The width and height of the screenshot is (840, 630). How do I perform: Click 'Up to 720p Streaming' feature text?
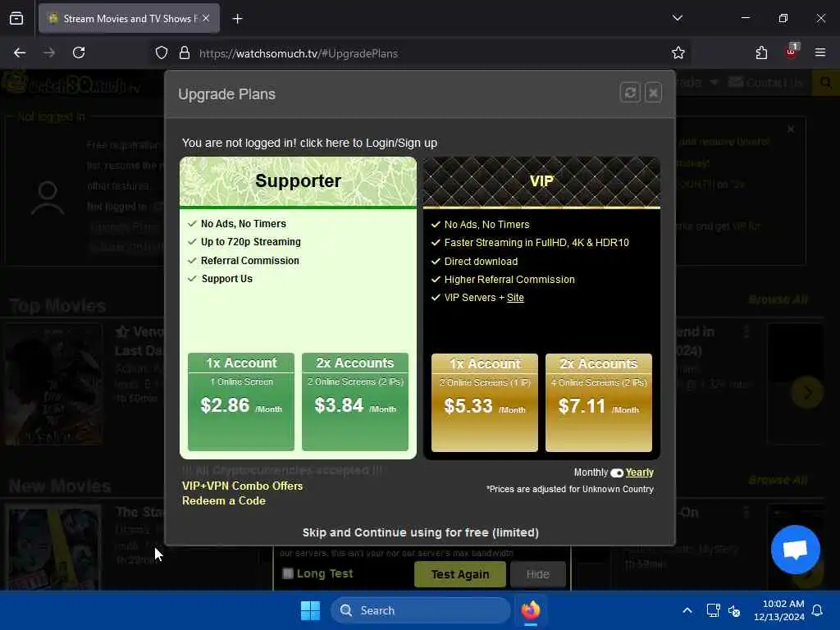pos(251,242)
